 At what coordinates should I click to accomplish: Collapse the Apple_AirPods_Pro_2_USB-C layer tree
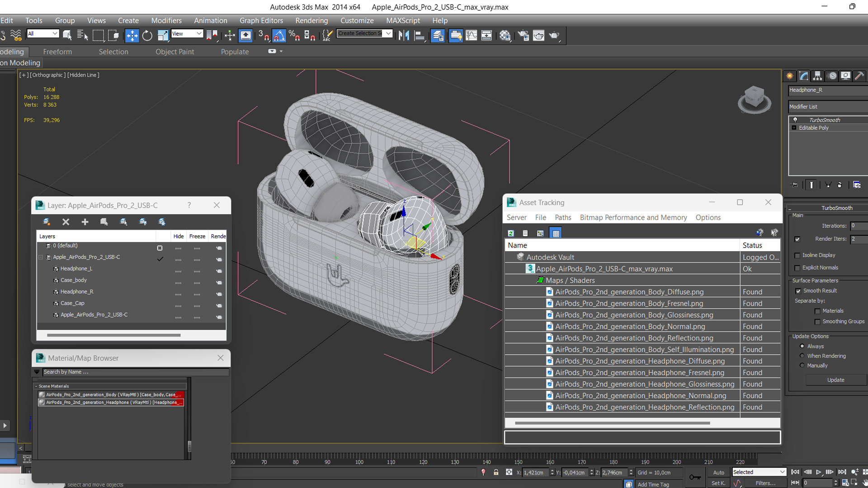(x=41, y=257)
